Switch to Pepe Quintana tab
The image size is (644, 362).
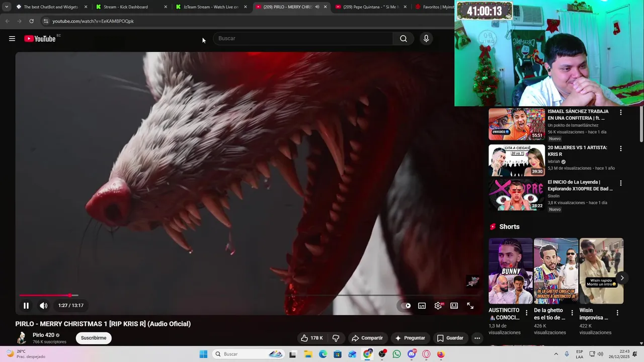[x=372, y=7]
